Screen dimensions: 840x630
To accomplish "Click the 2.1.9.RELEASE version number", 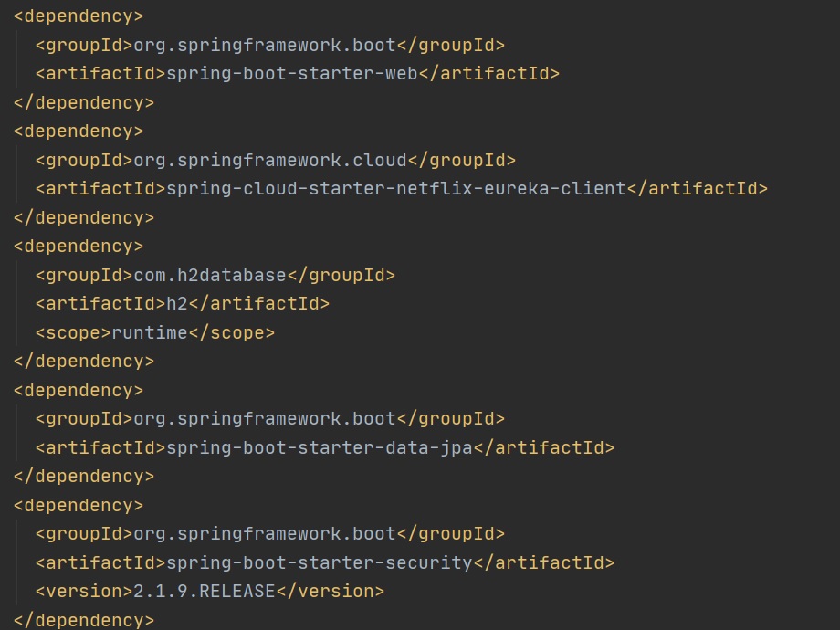I will [205, 592].
